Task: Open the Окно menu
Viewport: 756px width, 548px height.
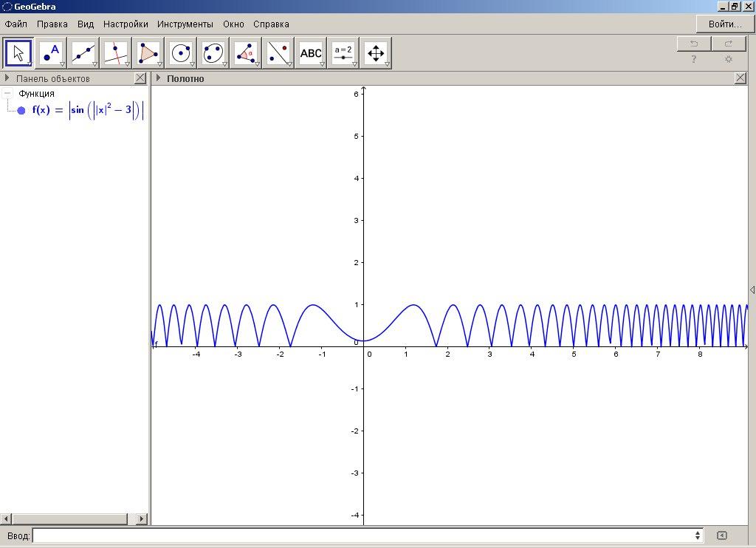Action: [233, 24]
